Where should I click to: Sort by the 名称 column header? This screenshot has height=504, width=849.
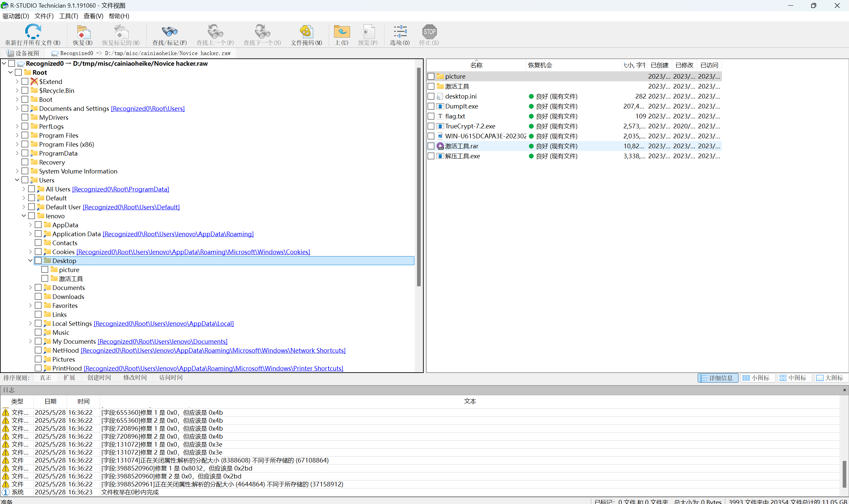476,65
